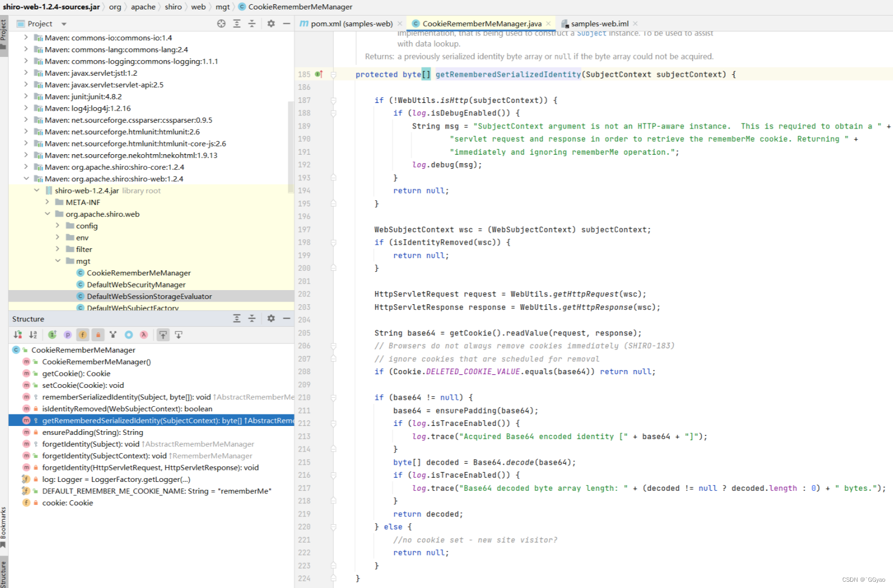
Task: Expand all in Structure panel
Action: pos(237,318)
